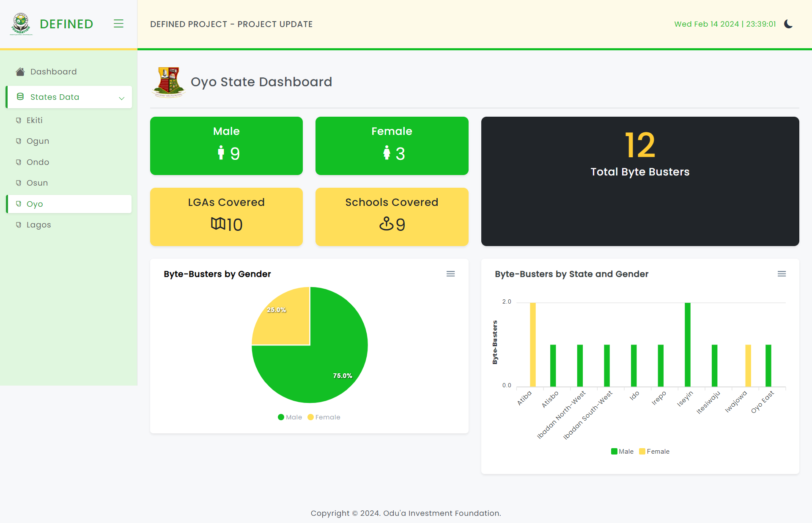The image size is (812, 523).
Task: Open the Byte-Busters by Gender chart menu
Action: tap(450, 274)
